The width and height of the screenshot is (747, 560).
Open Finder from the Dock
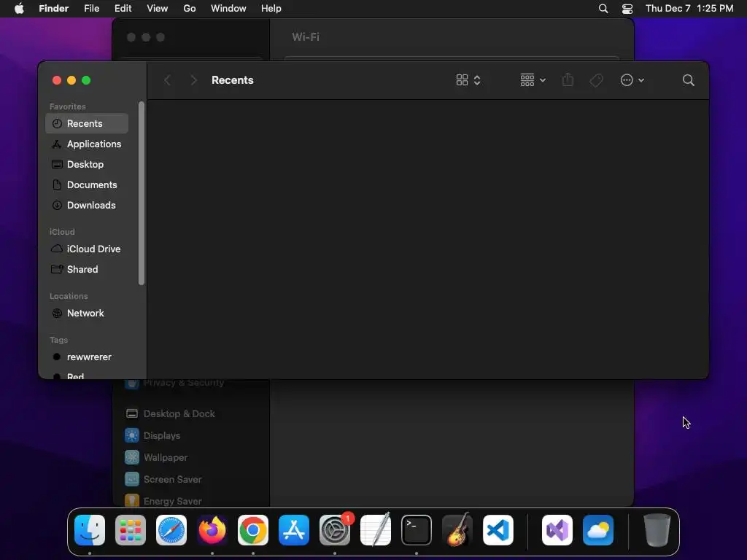(x=90, y=530)
